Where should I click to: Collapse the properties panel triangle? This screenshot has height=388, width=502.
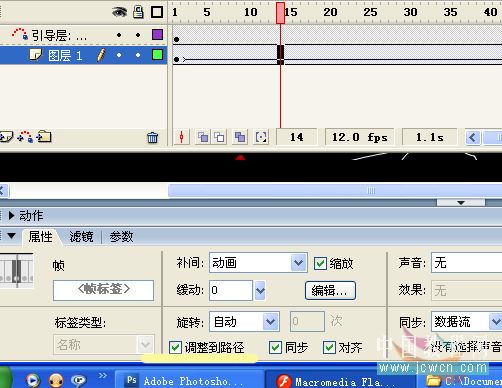click(x=11, y=236)
